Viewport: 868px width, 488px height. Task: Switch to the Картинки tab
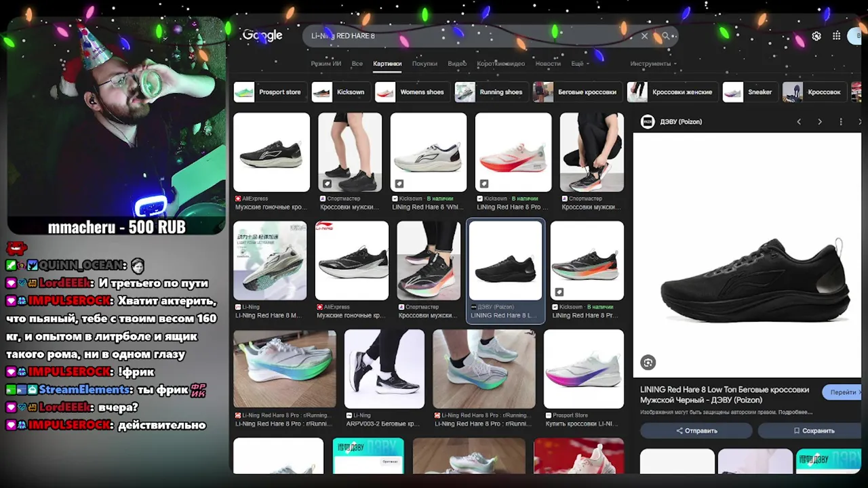click(x=387, y=64)
